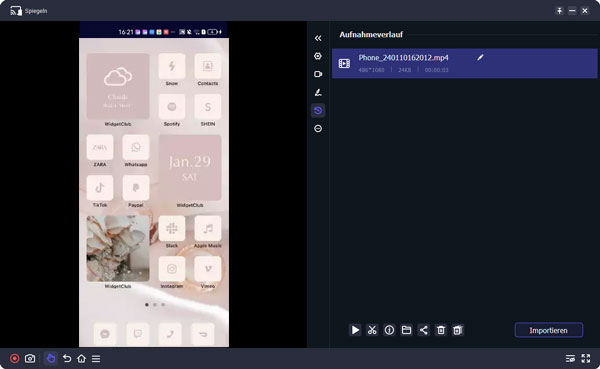
Task: Tap the home icon in bottom bar
Action: point(82,359)
